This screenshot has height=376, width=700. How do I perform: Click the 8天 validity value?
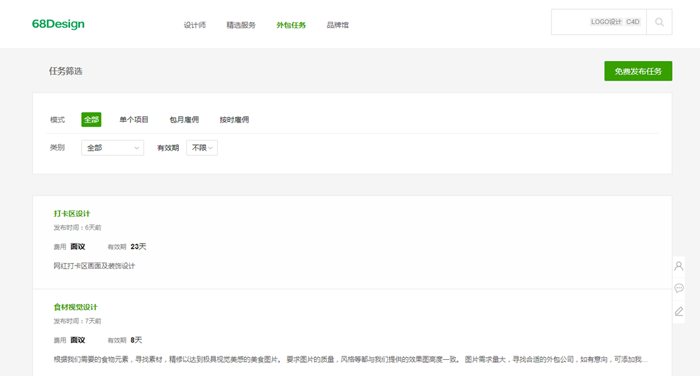tap(136, 340)
